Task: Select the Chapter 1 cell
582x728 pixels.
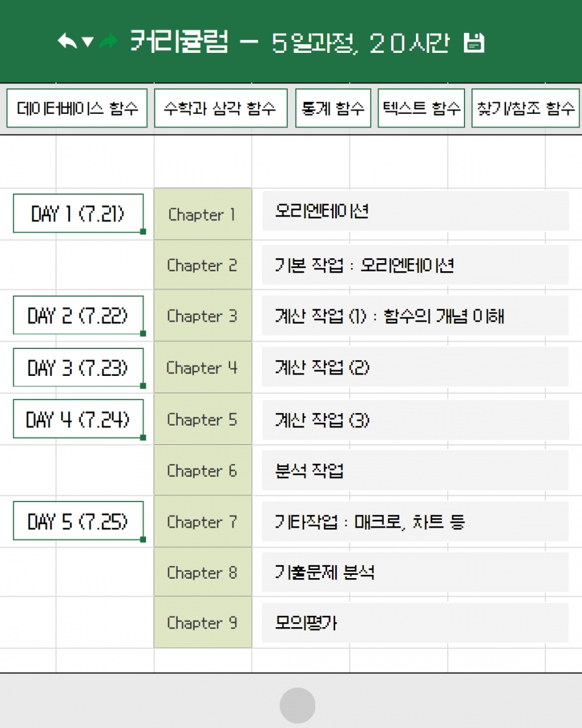Action: [x=203, y=214]
